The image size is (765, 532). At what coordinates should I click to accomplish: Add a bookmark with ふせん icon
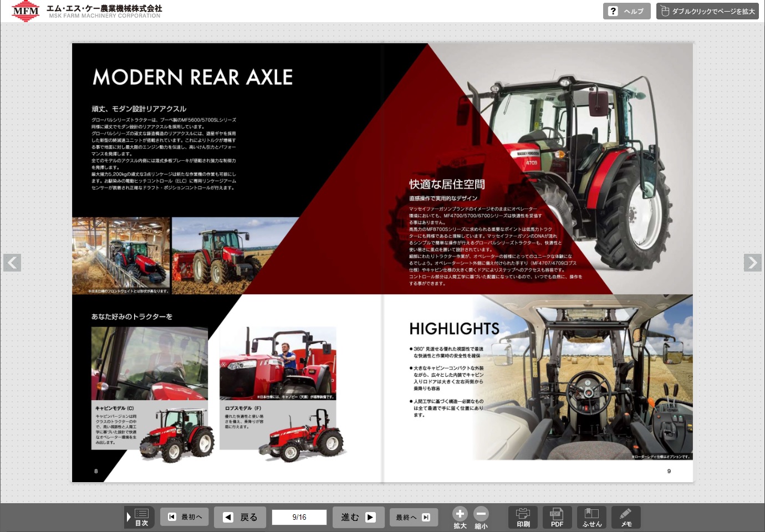coord(591,517)
